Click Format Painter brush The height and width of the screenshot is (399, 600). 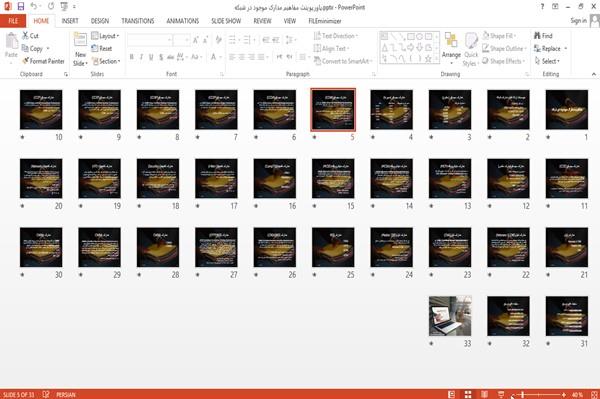point(43,61)
